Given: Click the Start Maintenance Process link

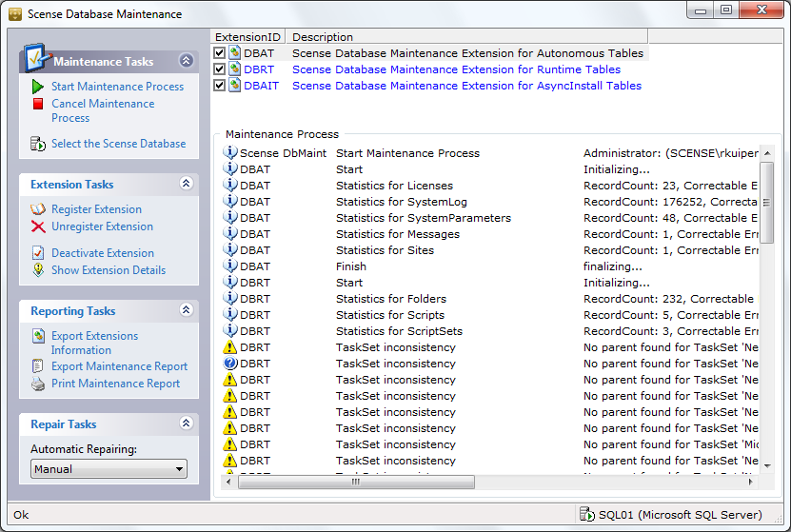Looking at the screenshot, I should tap(117, 87).
